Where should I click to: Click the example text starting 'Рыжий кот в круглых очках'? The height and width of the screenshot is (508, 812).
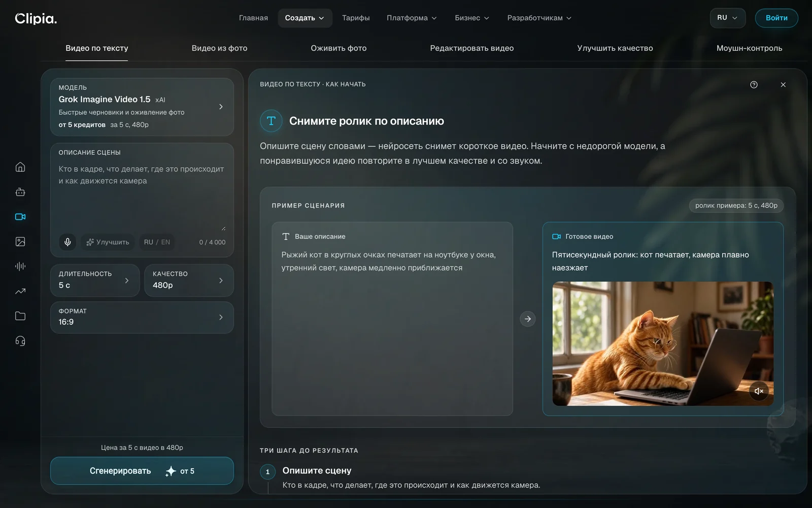coord(389,261)
